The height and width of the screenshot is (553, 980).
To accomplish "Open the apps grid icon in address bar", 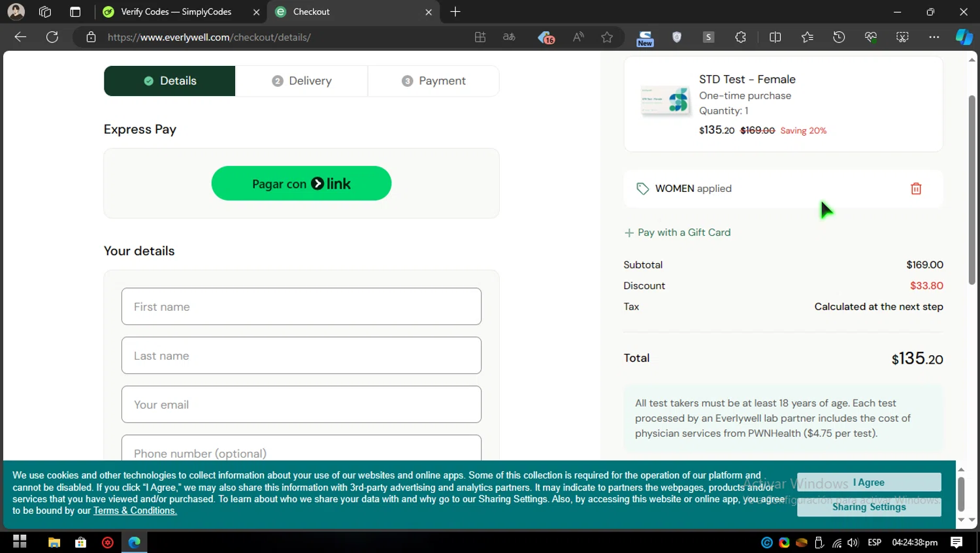I will click(480, 37).
